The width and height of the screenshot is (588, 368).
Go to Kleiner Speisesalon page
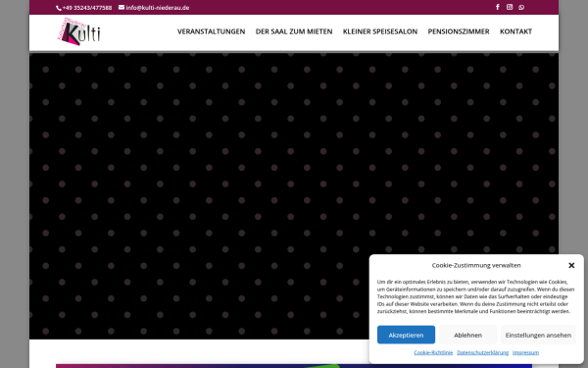[380, 31]
